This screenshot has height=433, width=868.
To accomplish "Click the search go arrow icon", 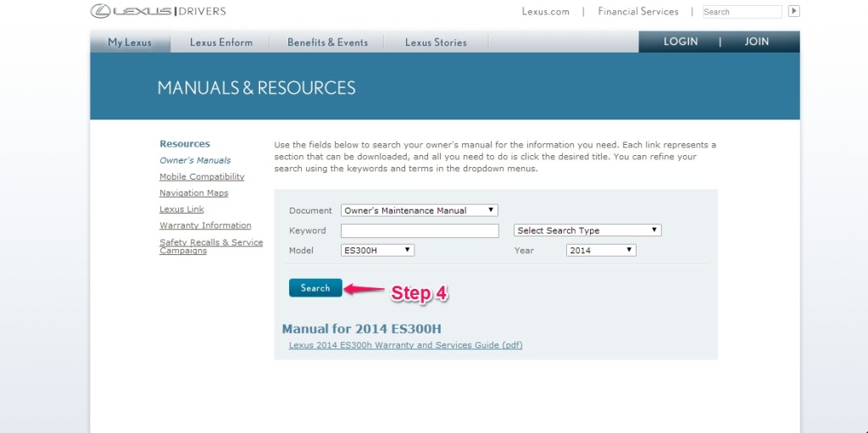I will [x=793, y=11].
